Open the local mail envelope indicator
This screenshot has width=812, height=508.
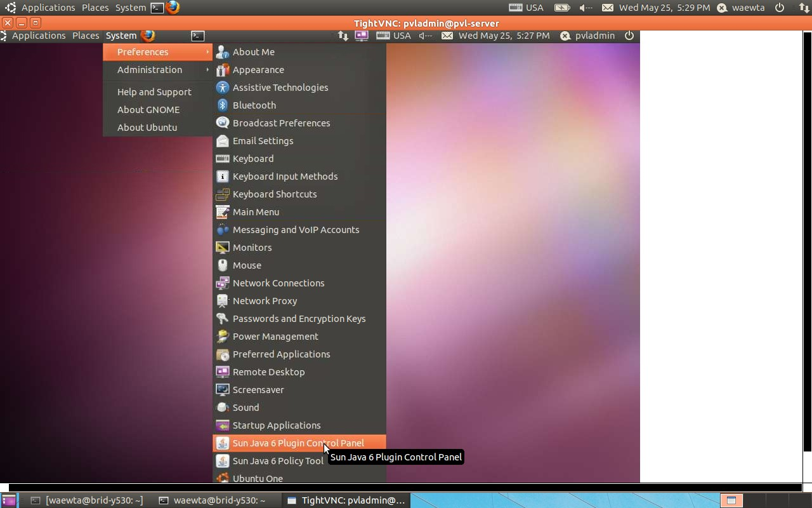[x=607, y=8]
